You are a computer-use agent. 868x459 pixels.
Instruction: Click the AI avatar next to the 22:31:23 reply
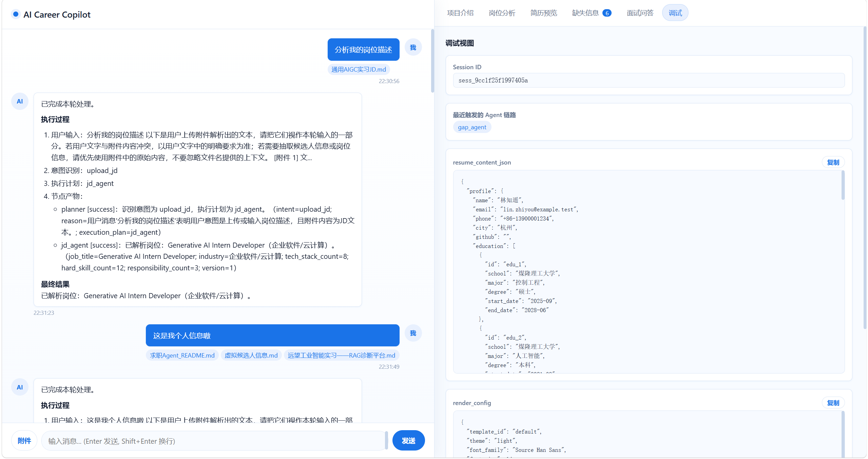20,101
